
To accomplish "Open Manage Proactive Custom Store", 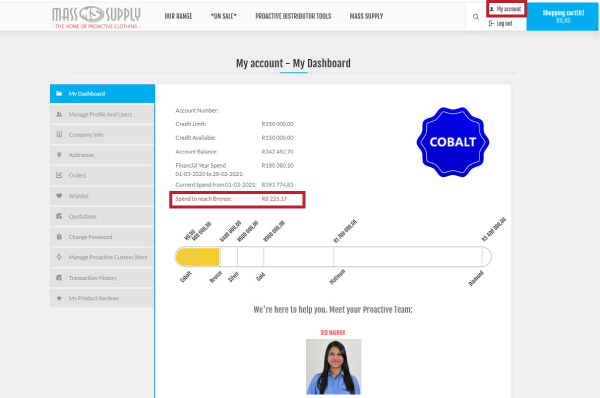I will [x=102, y=257].
